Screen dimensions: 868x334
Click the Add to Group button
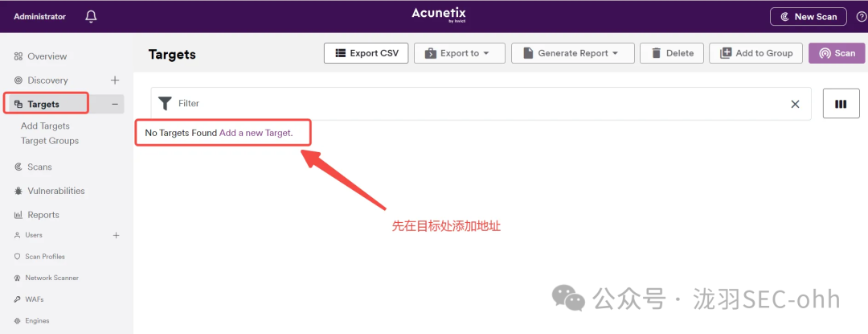click(x=755, y=53)
